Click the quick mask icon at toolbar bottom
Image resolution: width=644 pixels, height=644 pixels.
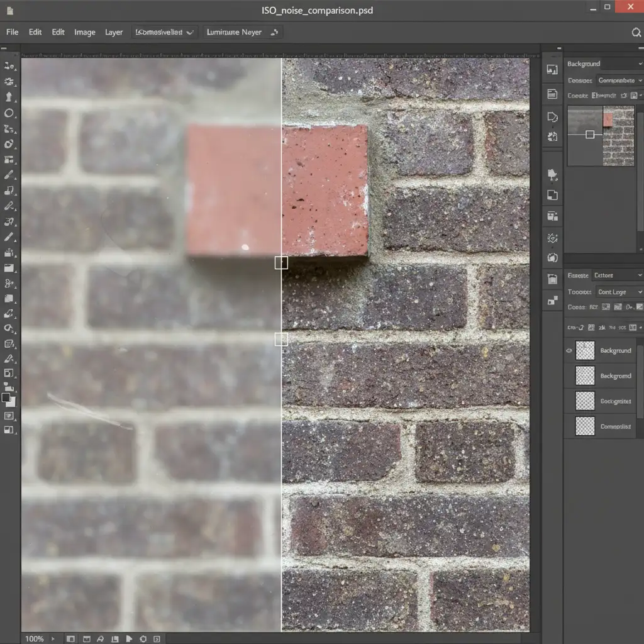pyautogui.click(x=9, y=416)
